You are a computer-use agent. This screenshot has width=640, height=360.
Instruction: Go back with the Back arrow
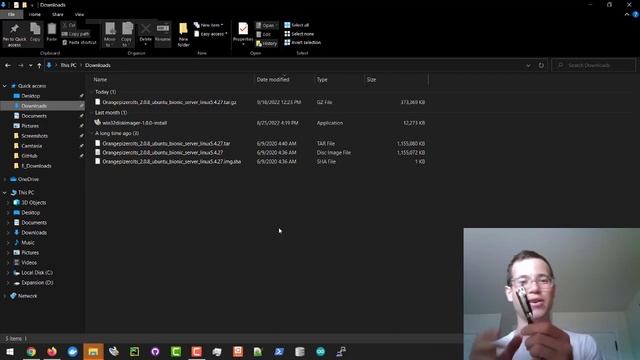(8, 65)
